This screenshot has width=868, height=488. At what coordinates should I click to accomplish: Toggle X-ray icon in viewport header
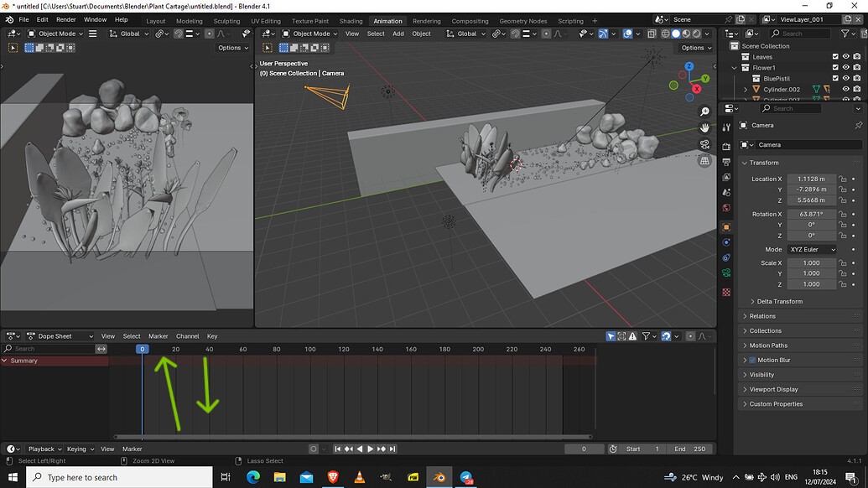pyautogui.click(x=652, y=34)
